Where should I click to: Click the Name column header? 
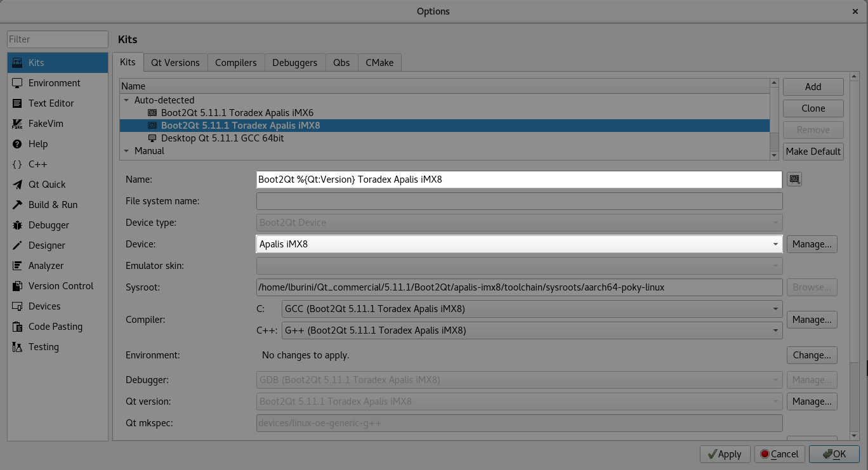click(x=444, y=86)
